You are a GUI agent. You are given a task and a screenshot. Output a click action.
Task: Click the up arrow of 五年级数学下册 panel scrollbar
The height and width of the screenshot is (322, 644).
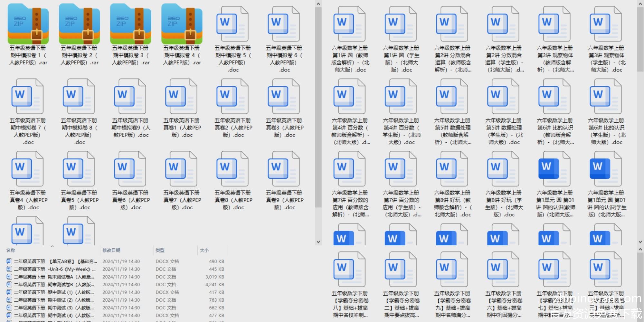click(640, 249)
